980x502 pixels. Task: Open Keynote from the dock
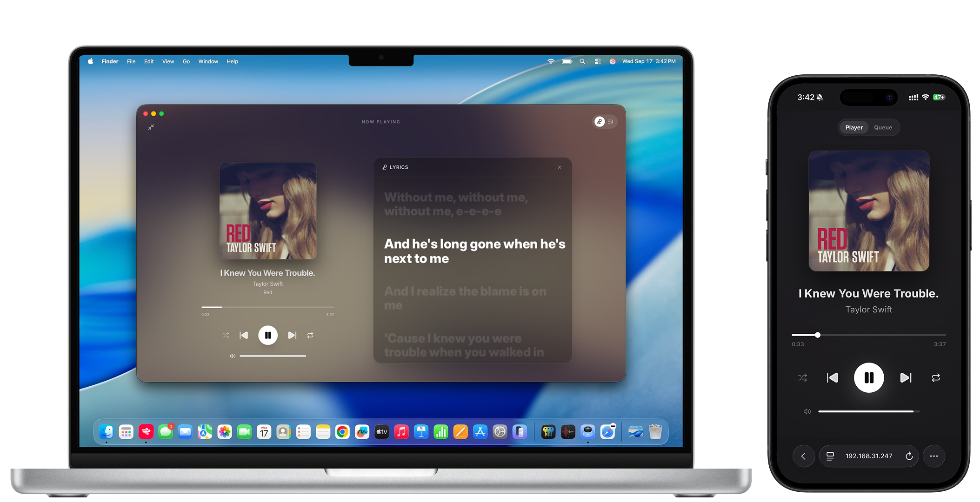(x=421, y=432)
